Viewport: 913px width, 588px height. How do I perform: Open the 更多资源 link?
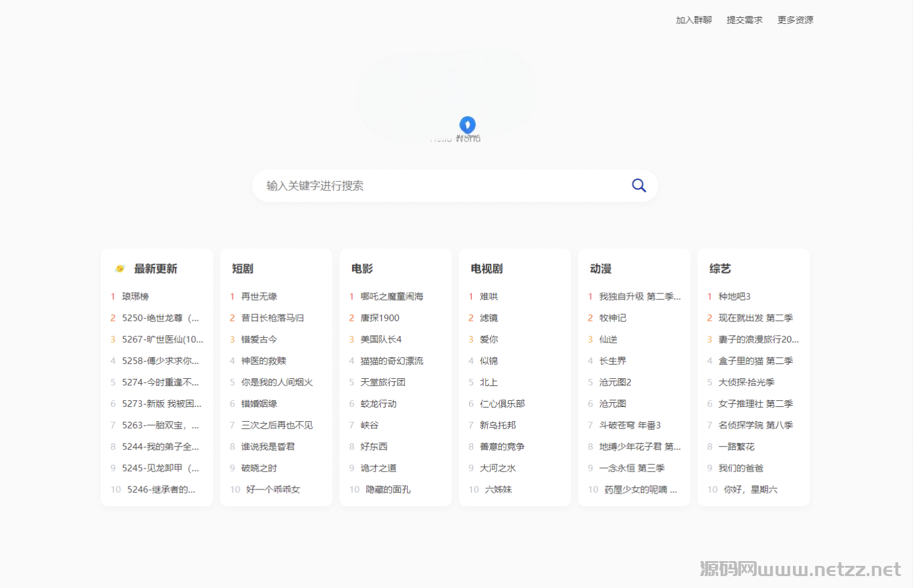tap(795, 20)
